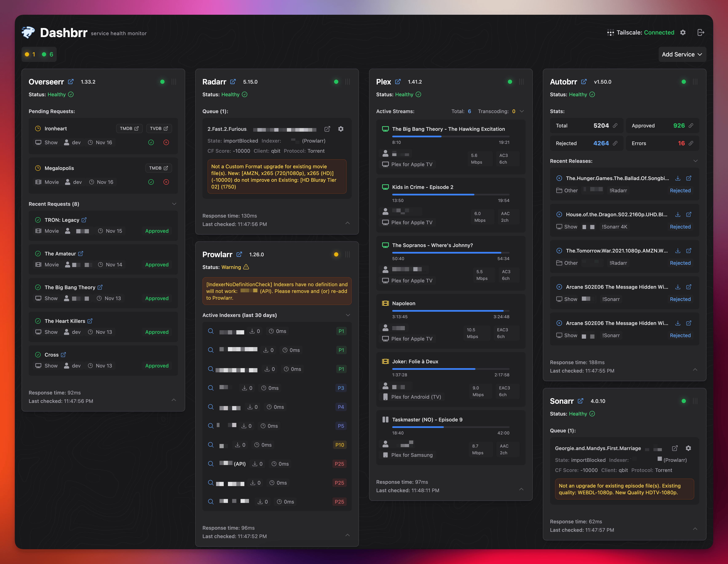The width and height of the screenshot is (728, 564).
Task: Grab the Overseerr card drag handle
Action: tap(174, 82)
